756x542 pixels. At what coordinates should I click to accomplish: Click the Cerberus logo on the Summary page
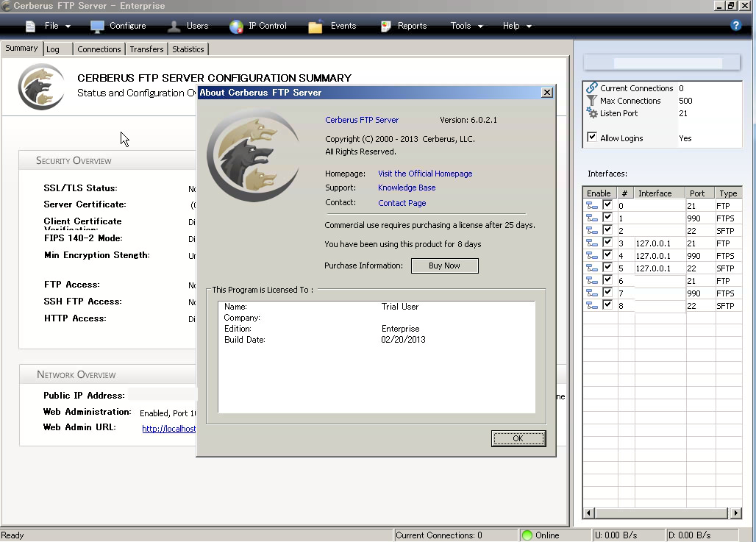(x=41, y=87)
